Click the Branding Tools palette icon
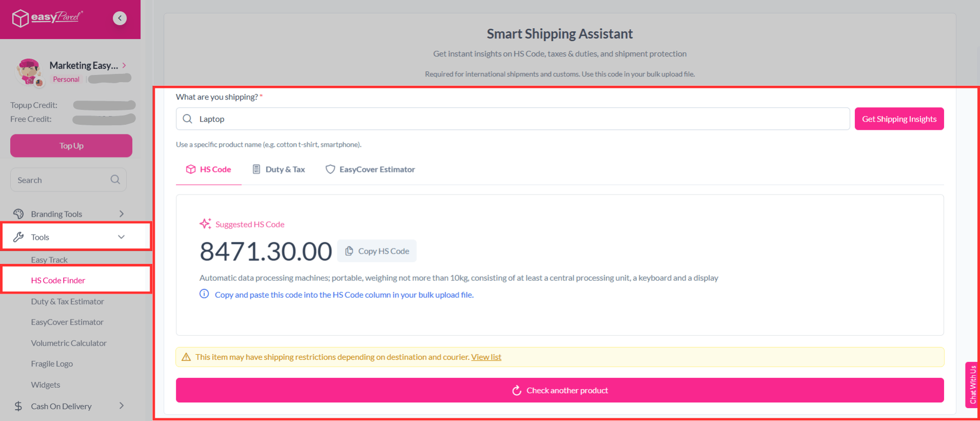This screenshot has width=980, height=421. coord(18,214)
